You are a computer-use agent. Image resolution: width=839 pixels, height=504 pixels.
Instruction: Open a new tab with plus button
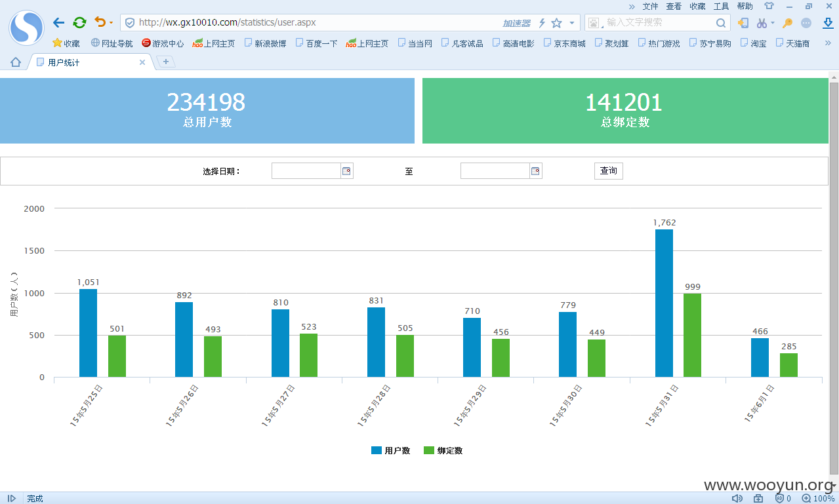[x=166, y=62]
